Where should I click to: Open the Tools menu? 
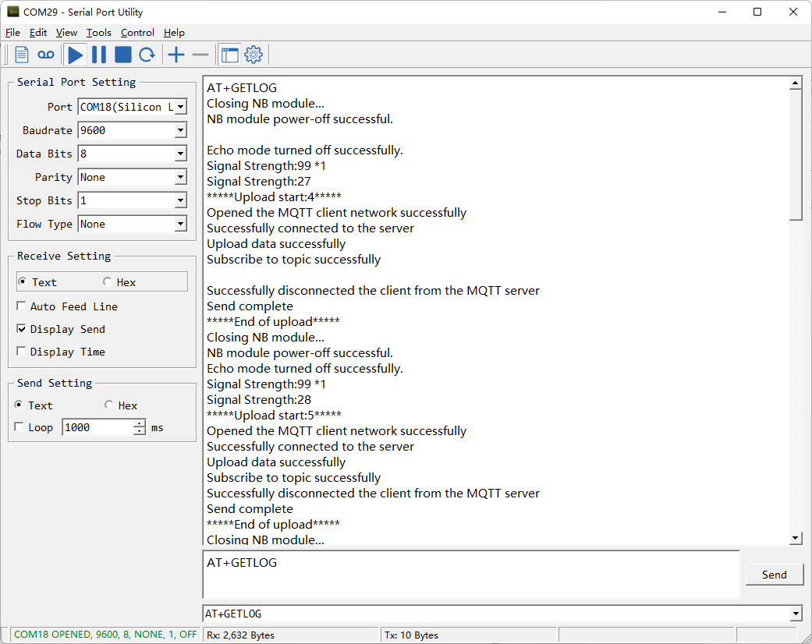98,33
